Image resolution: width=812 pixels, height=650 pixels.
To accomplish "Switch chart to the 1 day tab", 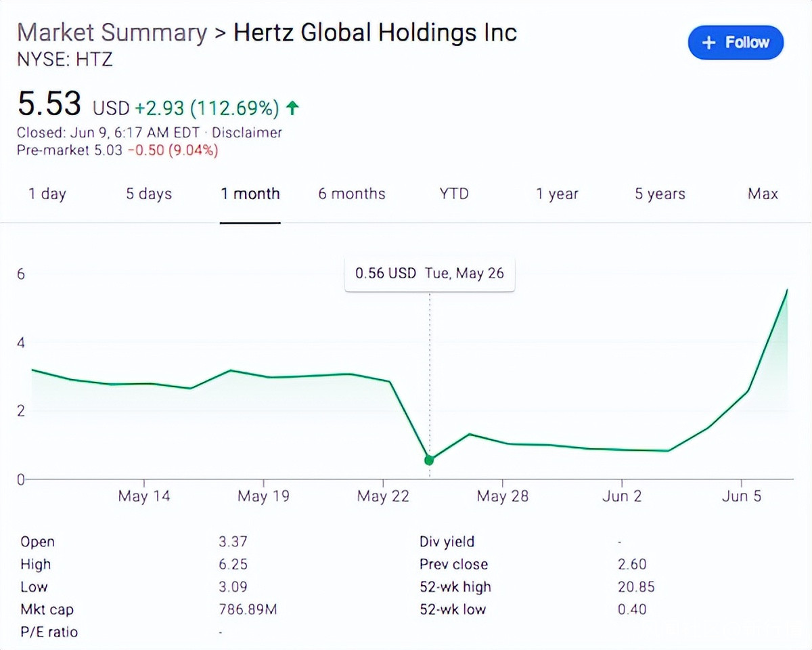I will coord(47,194).
